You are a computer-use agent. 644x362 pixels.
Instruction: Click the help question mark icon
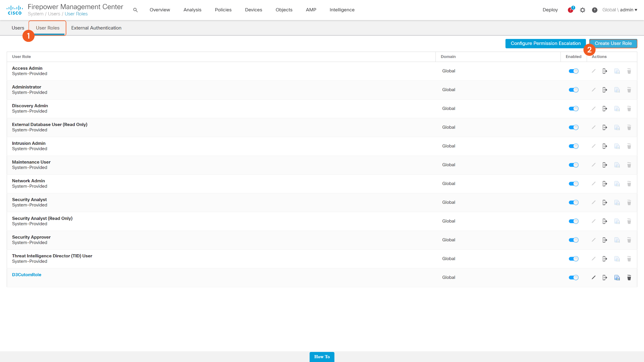594,10
